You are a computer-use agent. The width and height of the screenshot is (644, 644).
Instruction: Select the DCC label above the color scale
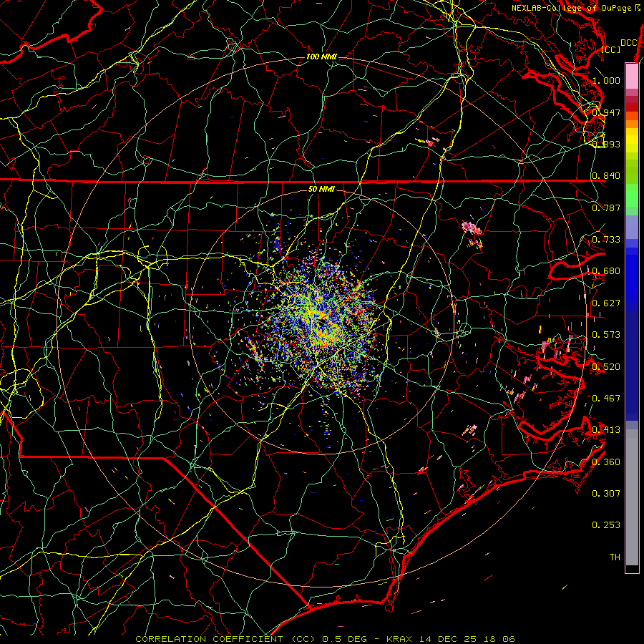[628, 43]
